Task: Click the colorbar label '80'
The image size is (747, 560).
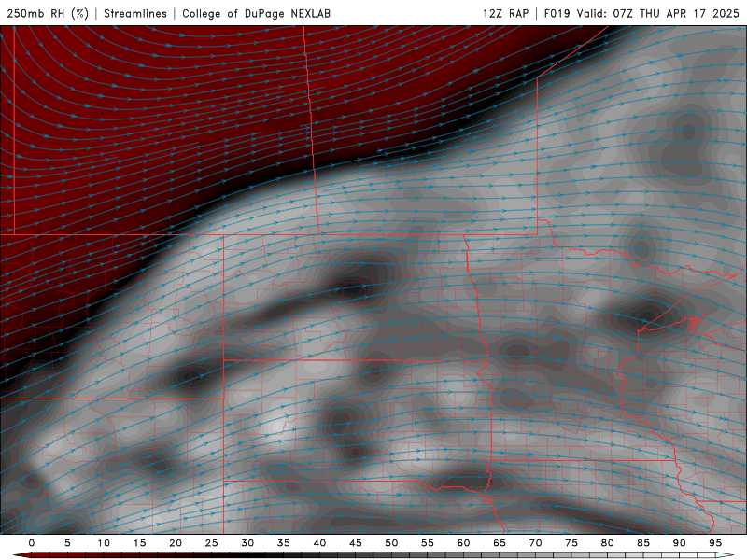Action: [607, 543]
